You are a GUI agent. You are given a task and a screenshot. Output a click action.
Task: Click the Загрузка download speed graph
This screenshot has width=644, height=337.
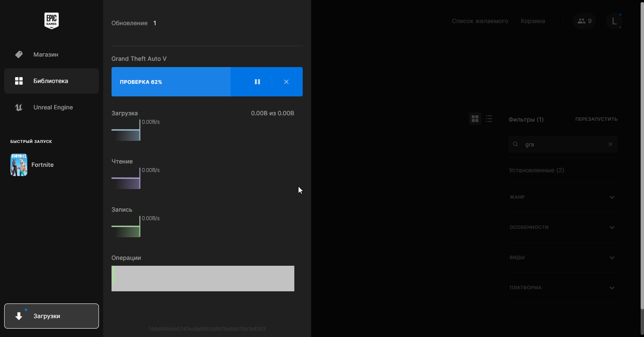(126, 130)
